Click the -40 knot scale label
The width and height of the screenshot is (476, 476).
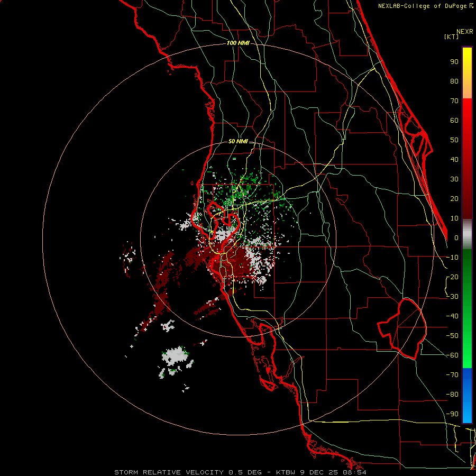[452, 316]
